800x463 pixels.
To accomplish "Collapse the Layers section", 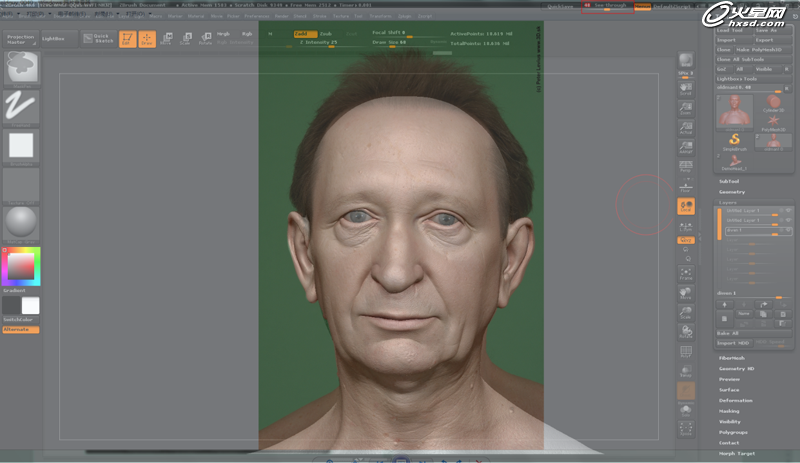I will (728, 203).
